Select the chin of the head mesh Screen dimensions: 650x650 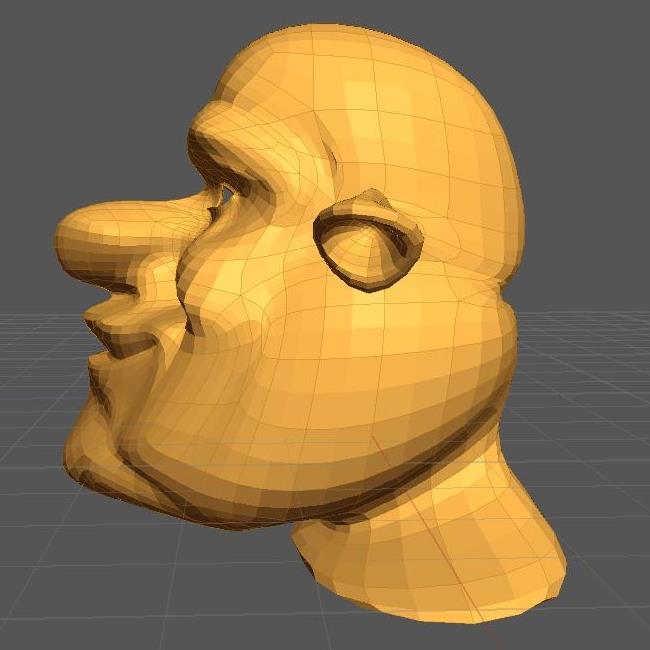(x=97, y=450)
